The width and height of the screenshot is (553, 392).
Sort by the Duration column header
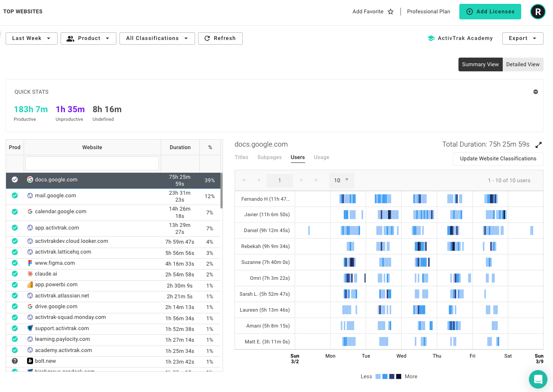180,147
